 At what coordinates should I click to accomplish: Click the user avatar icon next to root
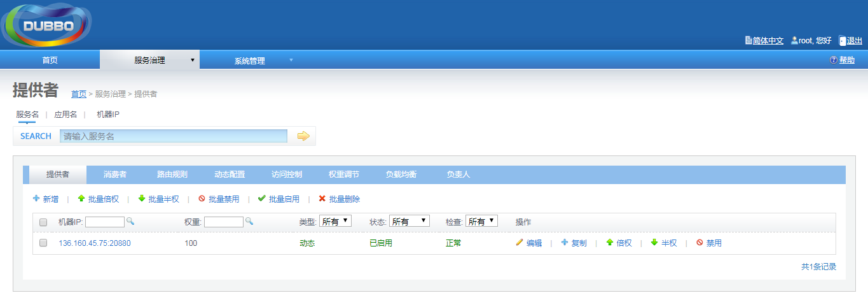(x=794, y=40)
